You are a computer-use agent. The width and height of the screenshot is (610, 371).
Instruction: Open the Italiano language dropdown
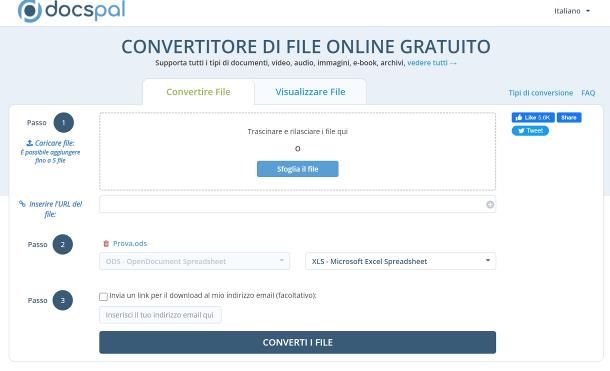[x=572, y=11]
